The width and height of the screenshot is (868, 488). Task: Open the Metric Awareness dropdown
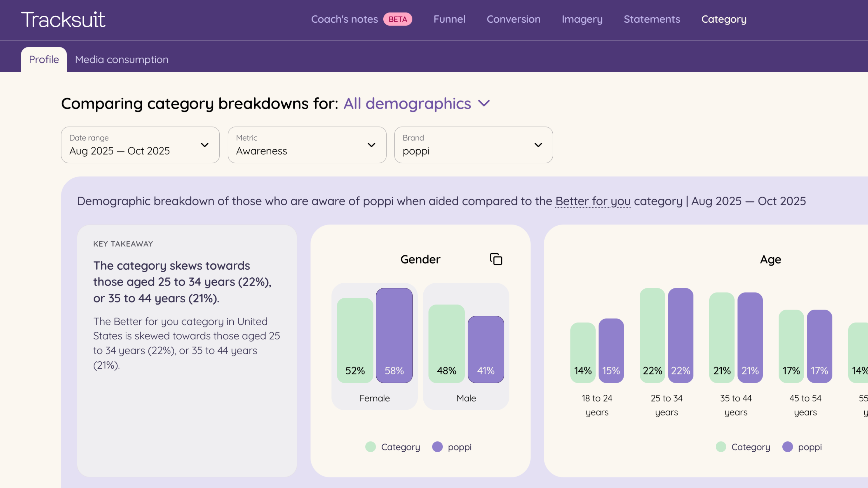click(307, 145)
